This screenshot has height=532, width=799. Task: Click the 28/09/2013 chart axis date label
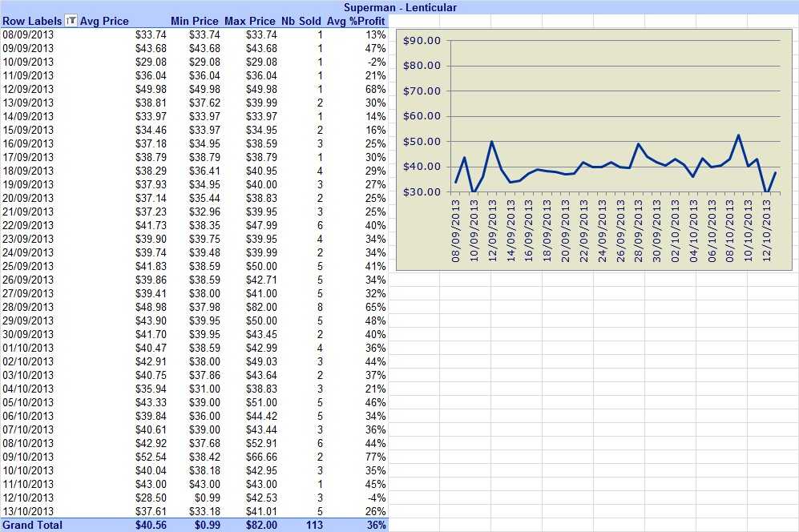pos(639,231)
